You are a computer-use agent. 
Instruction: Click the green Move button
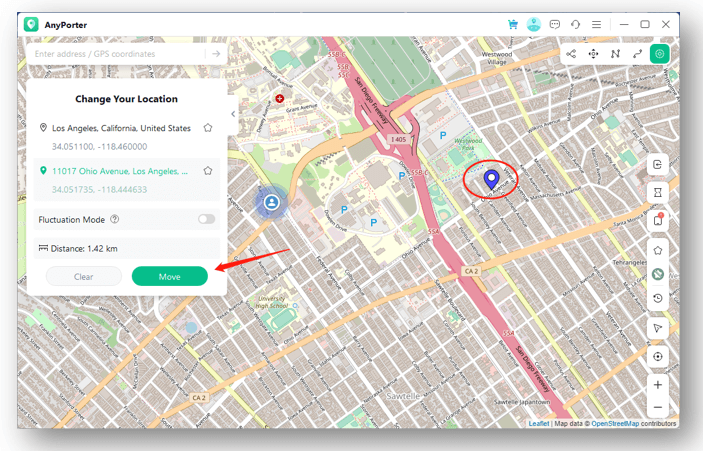(x=169, y=277)
